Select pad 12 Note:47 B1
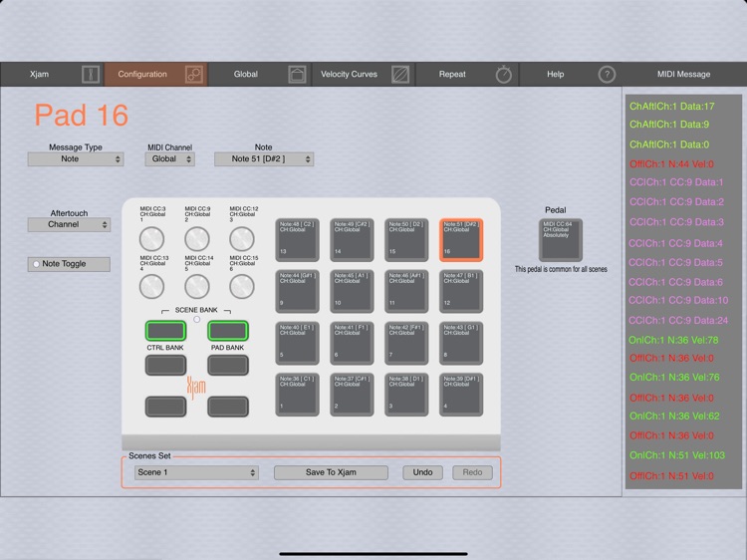The image size is (747, 560). click(461, 291)
